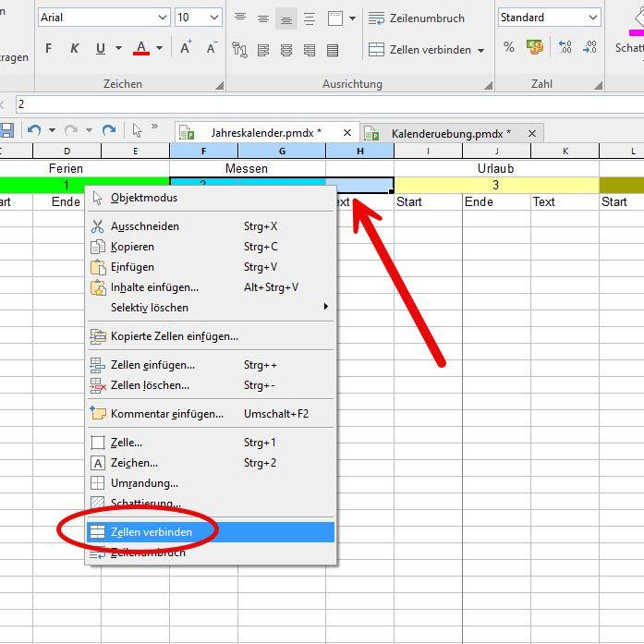644x644 pixels.
Task: Click the Zeilenumbruch ribbon button
Action: point(416,18)
